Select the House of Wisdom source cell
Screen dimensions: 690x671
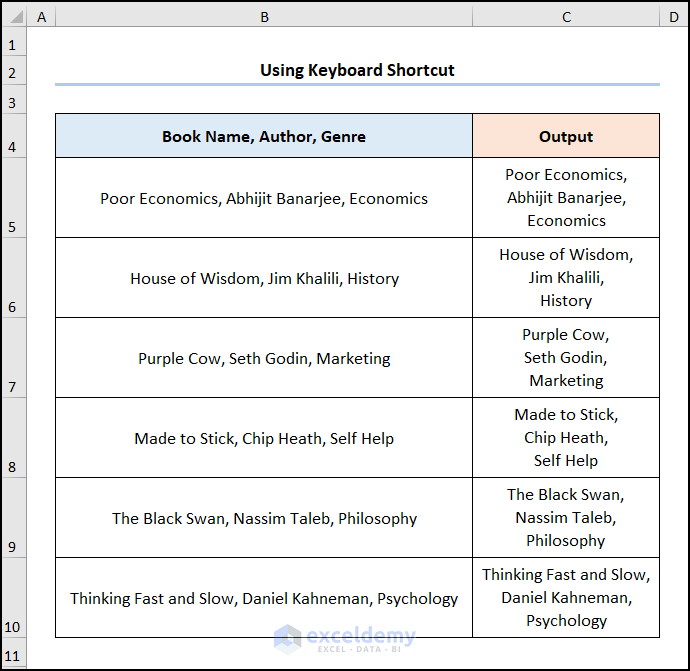(264, 278)
